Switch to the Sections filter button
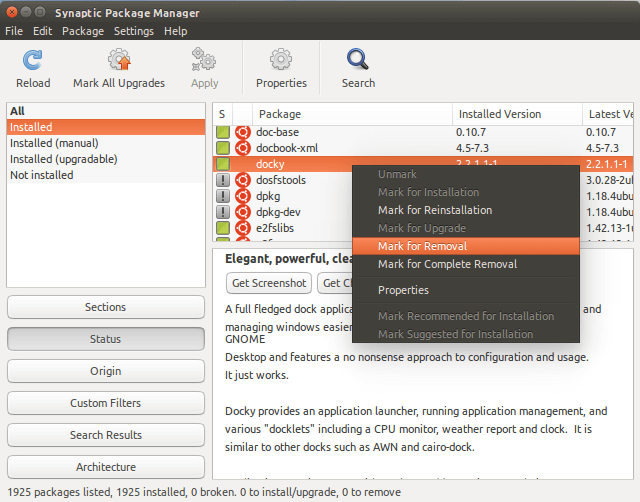 click(106, 307)
